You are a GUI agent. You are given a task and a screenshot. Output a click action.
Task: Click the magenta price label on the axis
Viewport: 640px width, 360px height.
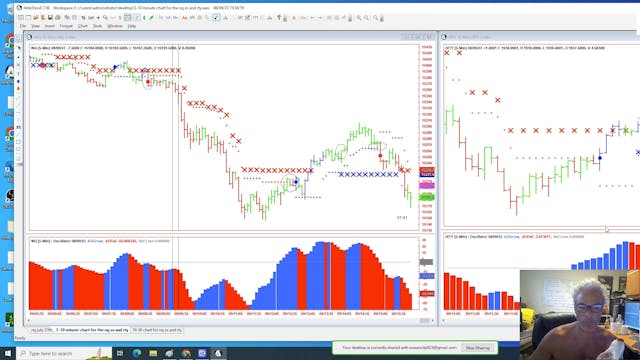point(427,186)
